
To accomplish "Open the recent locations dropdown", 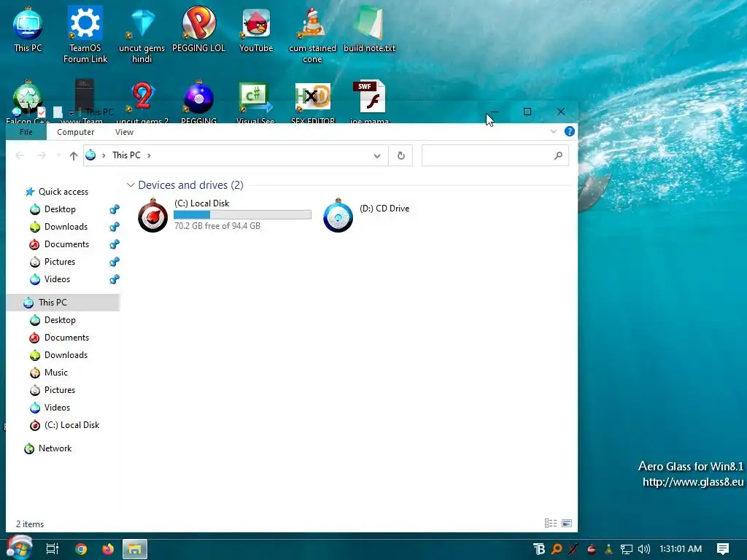I will click(58, 155).
